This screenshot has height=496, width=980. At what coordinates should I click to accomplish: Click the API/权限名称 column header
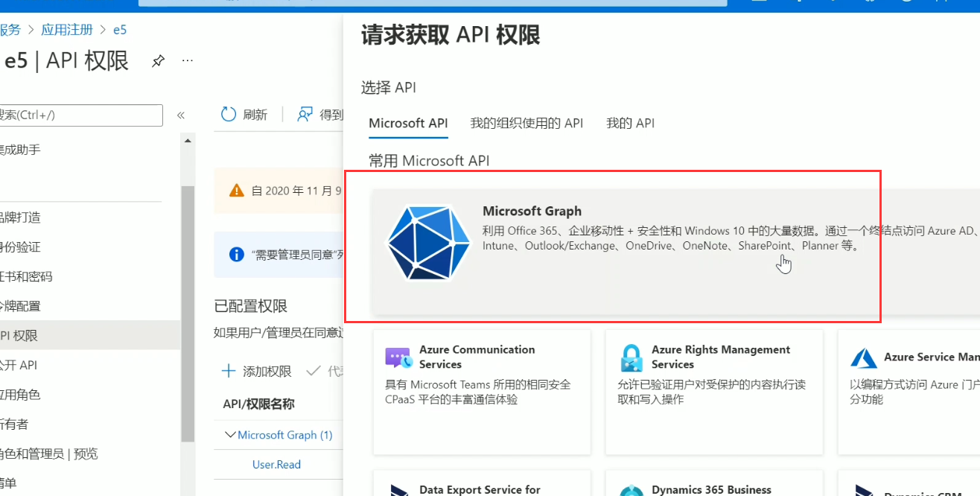pyautogui.click(x=258, y=404)
